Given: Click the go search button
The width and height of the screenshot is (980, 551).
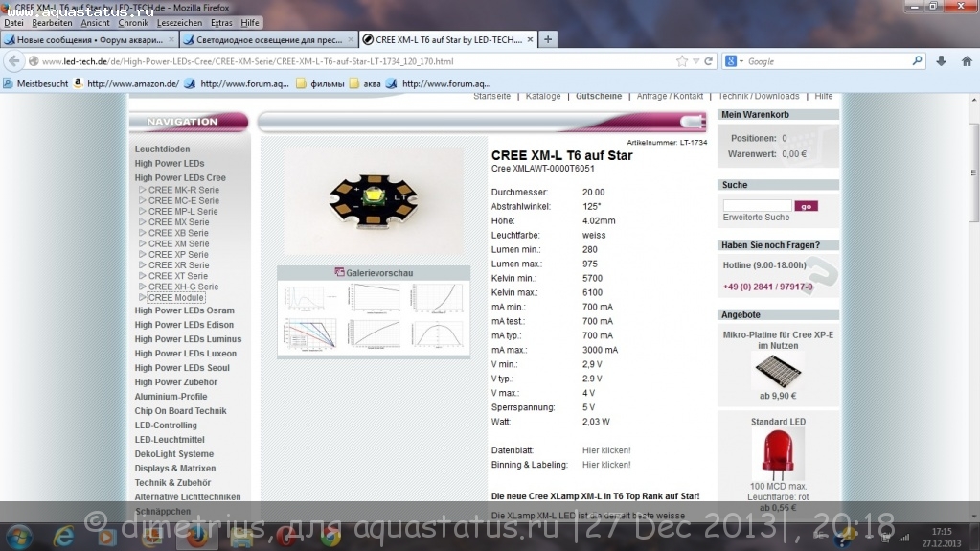Looking at the screenshot, I should click(807, 206).
